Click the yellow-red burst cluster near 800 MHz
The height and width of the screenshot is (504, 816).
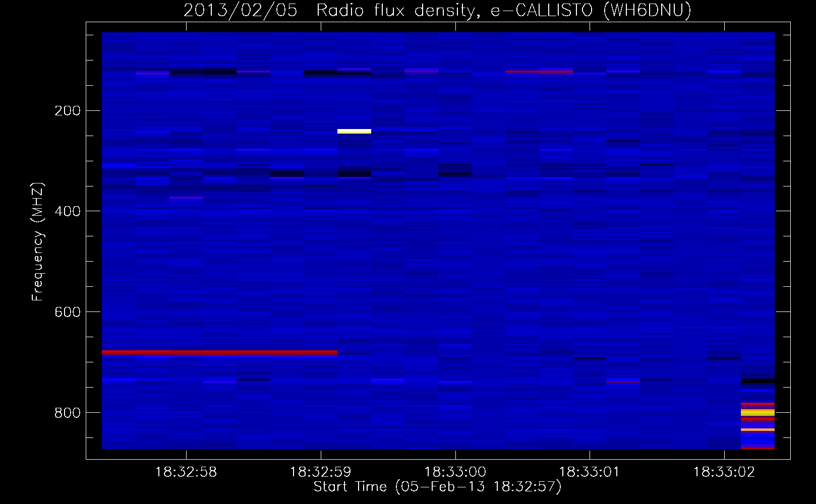tap(757, 412)
